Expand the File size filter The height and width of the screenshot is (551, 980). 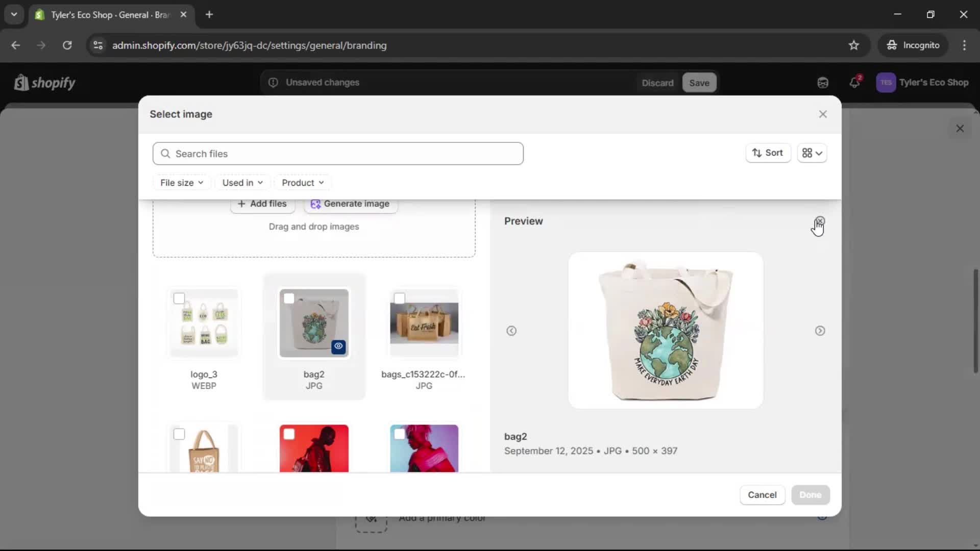coord(182,183)
